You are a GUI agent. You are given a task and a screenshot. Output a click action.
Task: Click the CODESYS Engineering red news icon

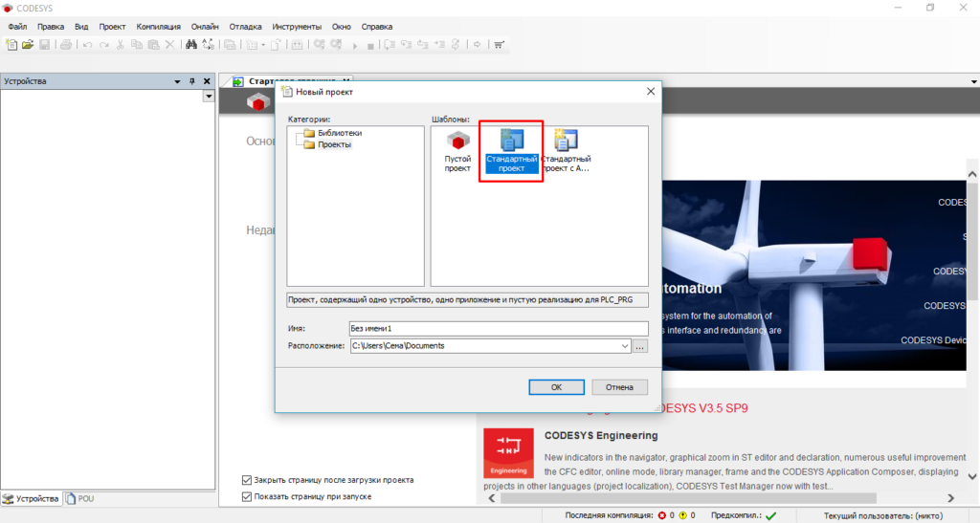[508, 453]
